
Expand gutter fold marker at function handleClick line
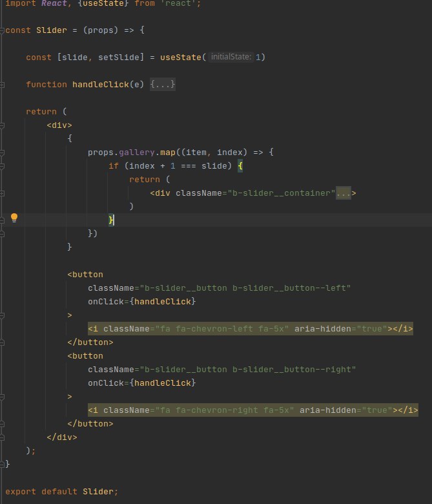pos(2,85)
